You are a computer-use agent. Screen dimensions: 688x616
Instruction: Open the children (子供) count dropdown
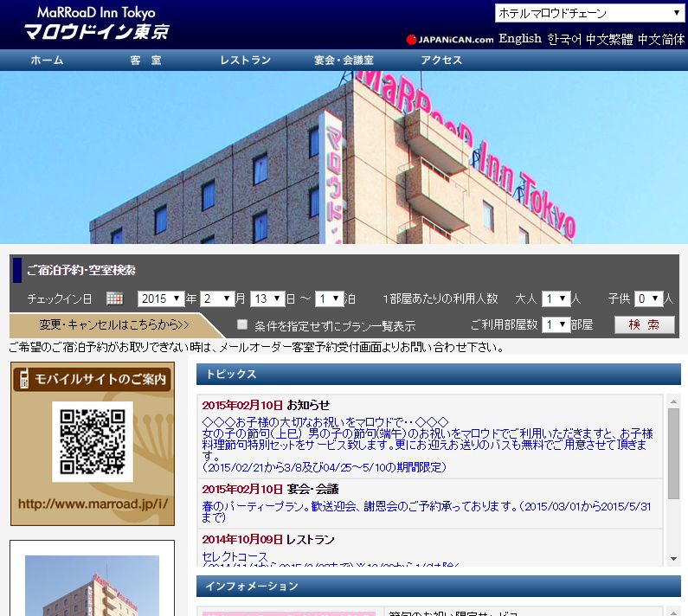pyautogui.click(x=648, y=298)
